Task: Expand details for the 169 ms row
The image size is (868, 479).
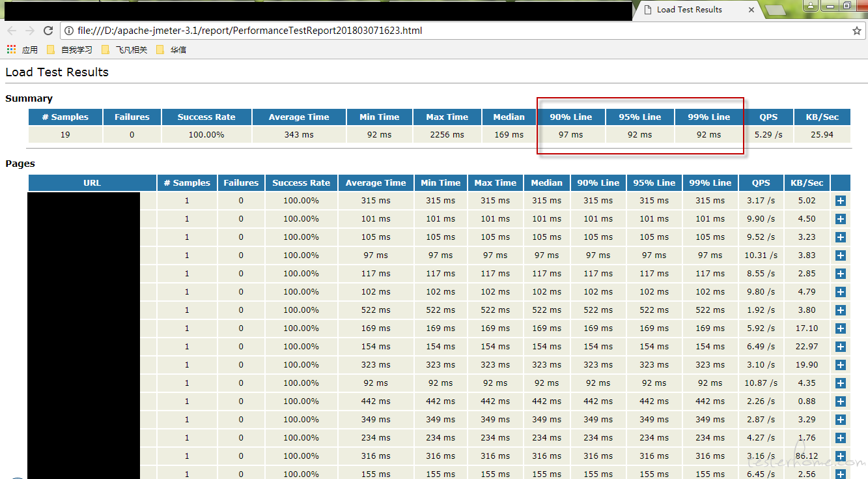Action: click(x=840, y=328)
